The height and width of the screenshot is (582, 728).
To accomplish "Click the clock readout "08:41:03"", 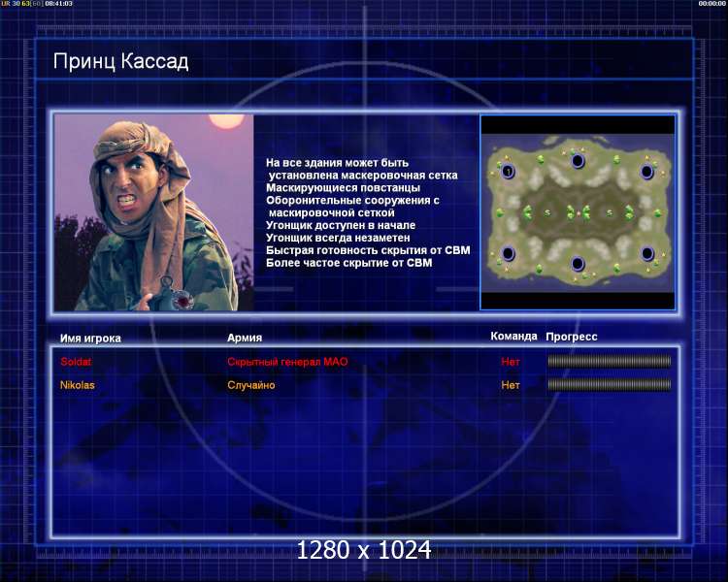I will coord(58,3).
